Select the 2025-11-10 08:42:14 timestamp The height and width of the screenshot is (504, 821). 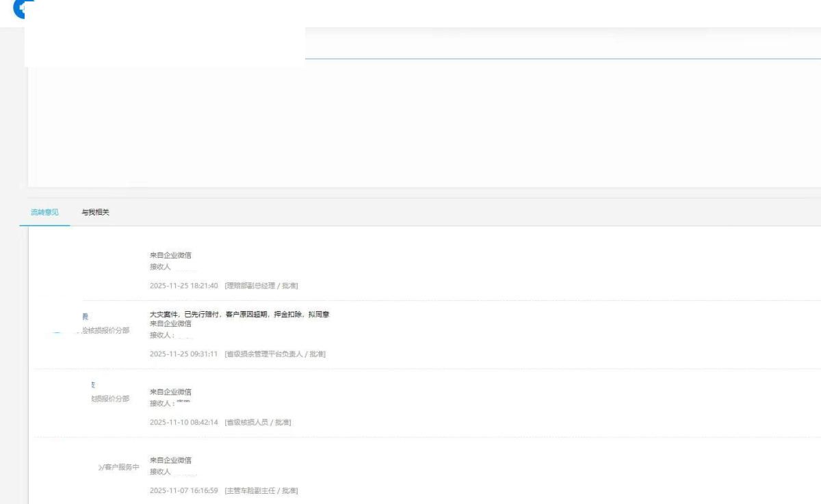(x=183, y=422)
